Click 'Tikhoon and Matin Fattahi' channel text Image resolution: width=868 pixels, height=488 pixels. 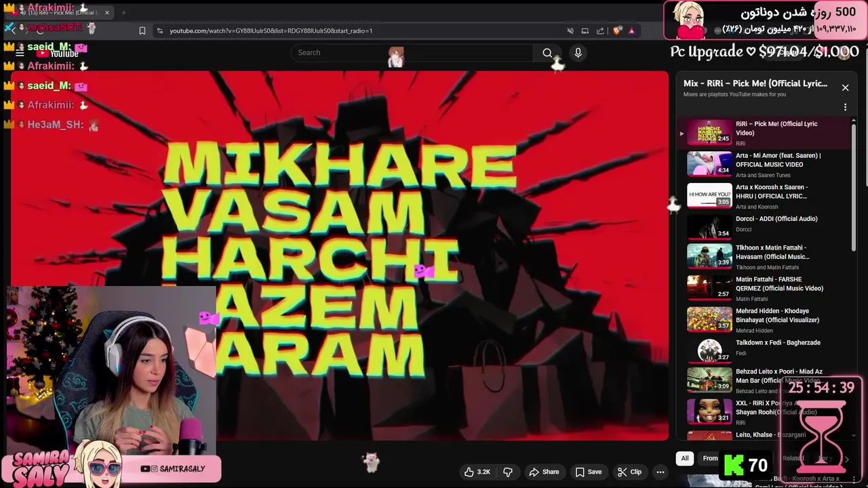click(768, 267)
